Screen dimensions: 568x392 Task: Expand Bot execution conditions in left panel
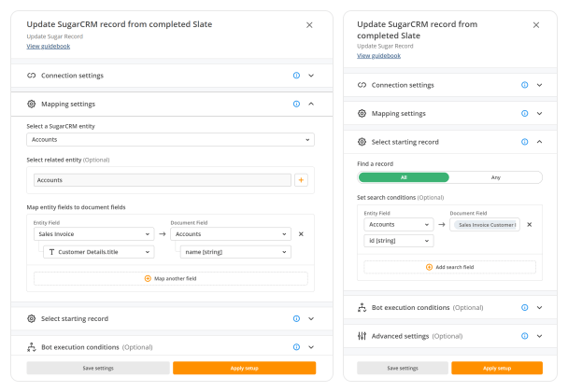tap(311, 347)
